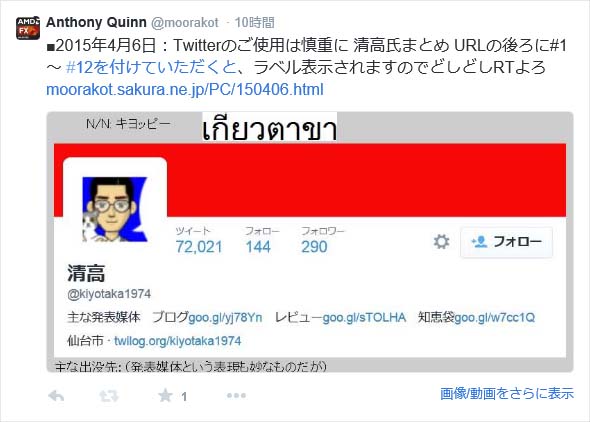Open the フォロー 144 following tab
Image resolution: width=590 pixels, height=422 pixels.
coord(262,240)
